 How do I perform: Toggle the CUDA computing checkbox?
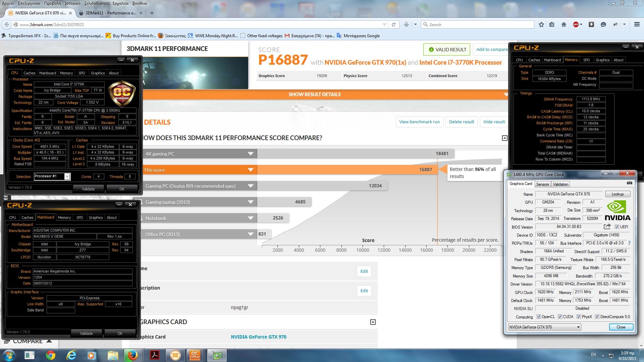point(560,317)
